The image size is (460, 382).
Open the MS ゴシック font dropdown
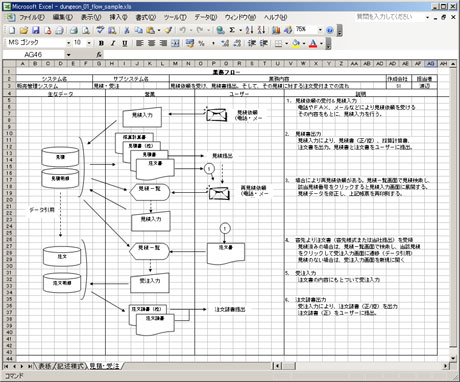click(68, 43)
